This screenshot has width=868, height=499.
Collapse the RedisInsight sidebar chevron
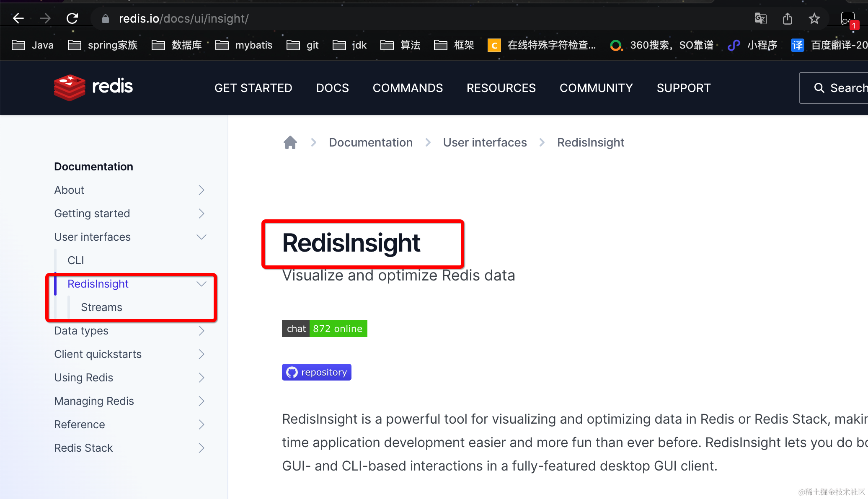[201, 284]
